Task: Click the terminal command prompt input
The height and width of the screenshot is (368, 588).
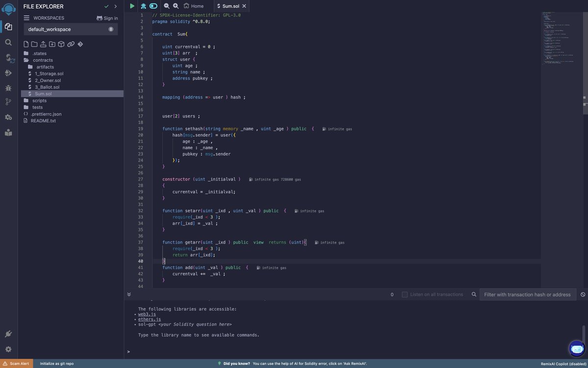Action: 355,351
